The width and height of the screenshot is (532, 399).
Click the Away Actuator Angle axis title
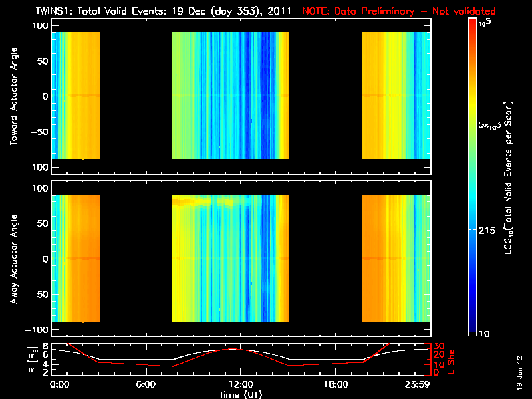pyautogui.click(x=14, y=259)
